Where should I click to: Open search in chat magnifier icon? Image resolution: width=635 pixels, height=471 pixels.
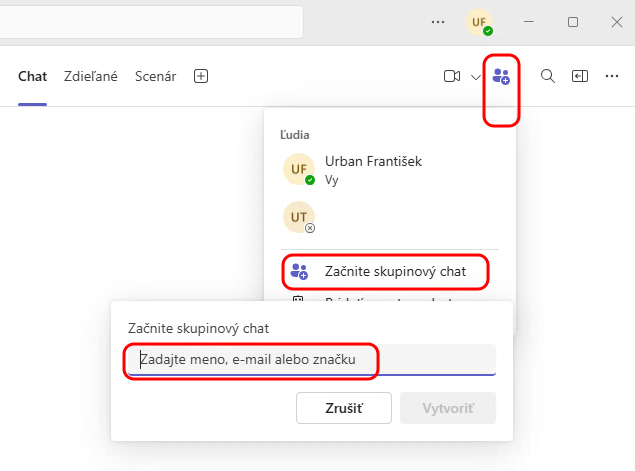click(x=547, y=76)
